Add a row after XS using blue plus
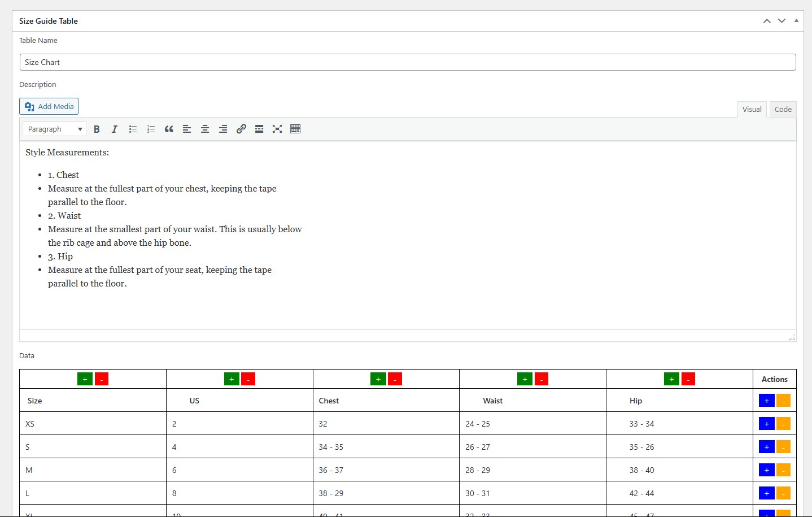812x517 pixels. (x=766, y=424)
